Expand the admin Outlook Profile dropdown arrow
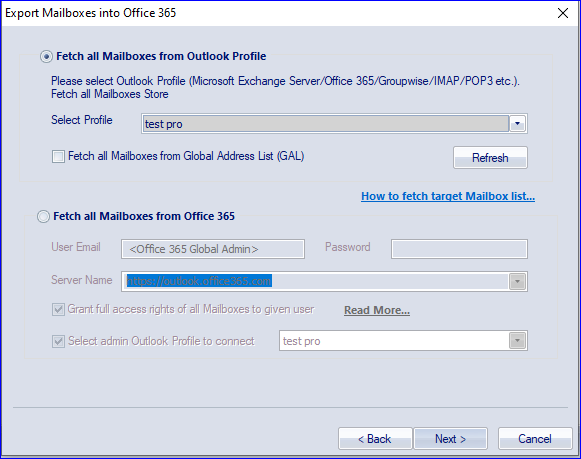This screenshot has width=581, height=459. 517,341
